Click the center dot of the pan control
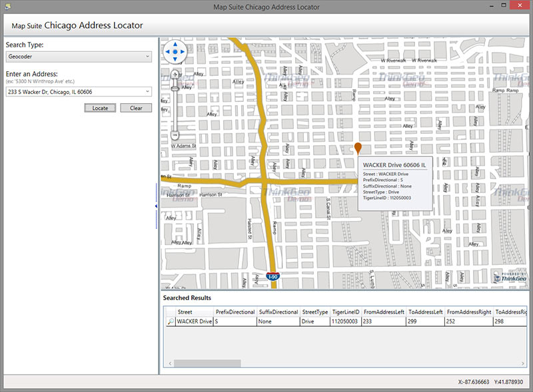This screenshot has height=392, width=533. point(175,52)
